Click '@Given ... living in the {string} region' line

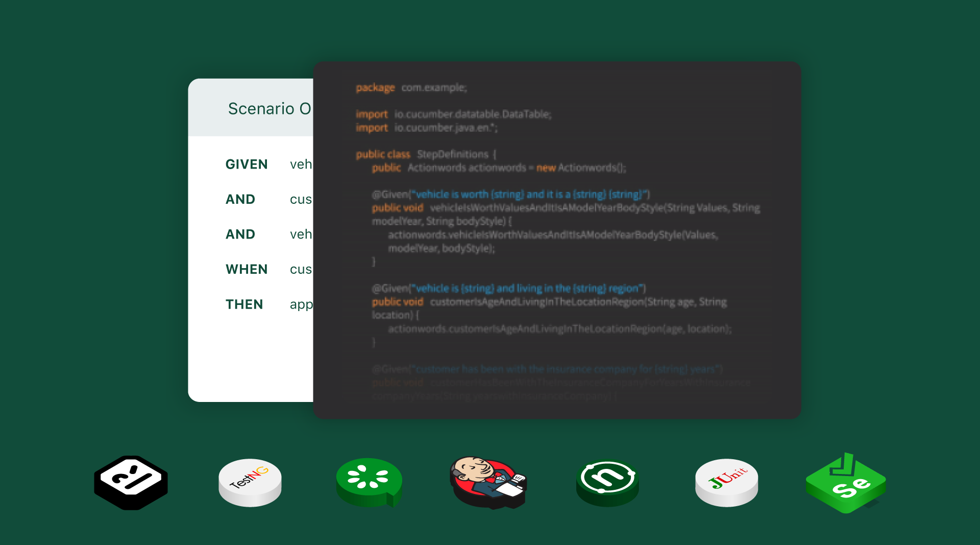[509, 289]
